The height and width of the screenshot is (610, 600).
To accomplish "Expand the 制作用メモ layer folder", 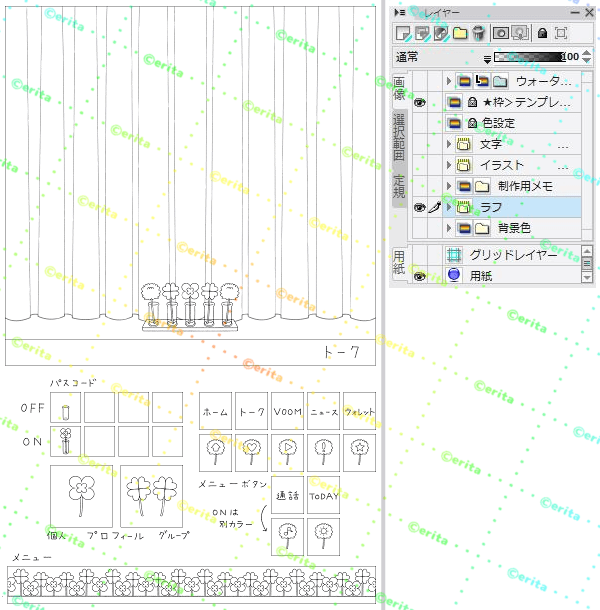I will [449, 186].
